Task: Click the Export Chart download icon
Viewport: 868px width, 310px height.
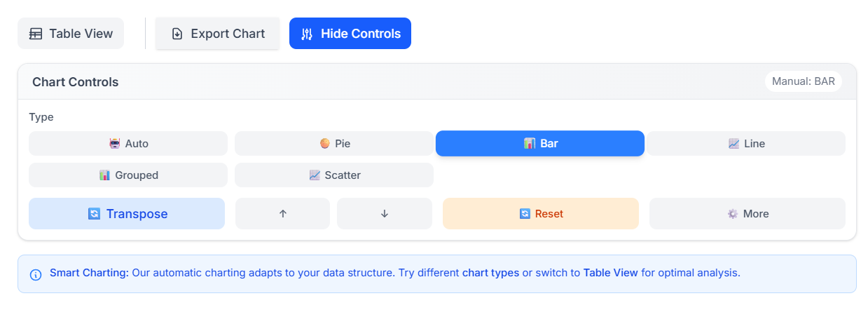Action: 177,34
